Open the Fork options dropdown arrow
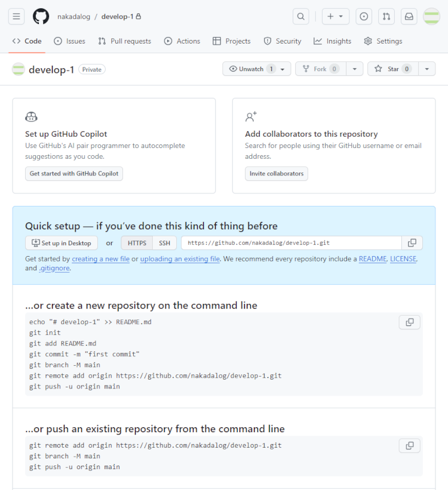 click(x=355, y=69)
